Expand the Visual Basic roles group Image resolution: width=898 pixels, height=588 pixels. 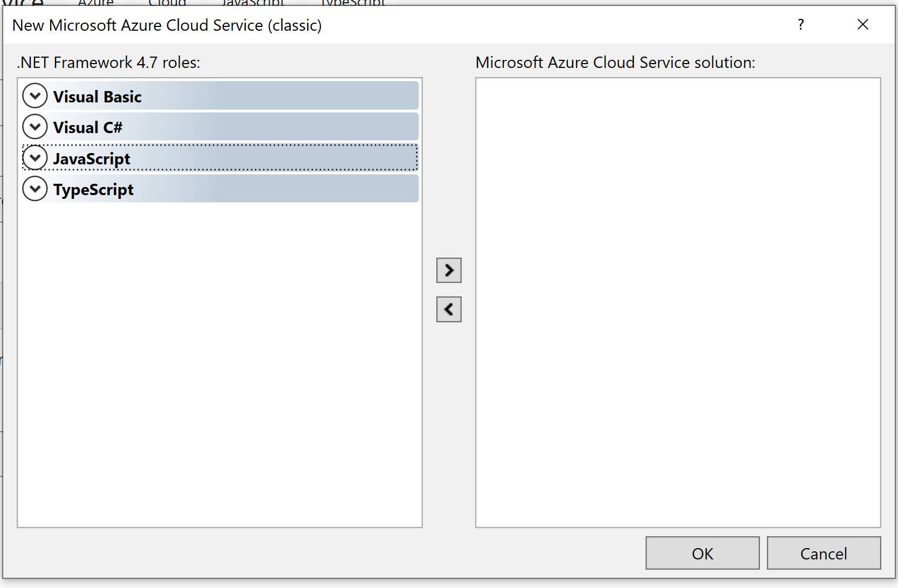coord(35,95)
